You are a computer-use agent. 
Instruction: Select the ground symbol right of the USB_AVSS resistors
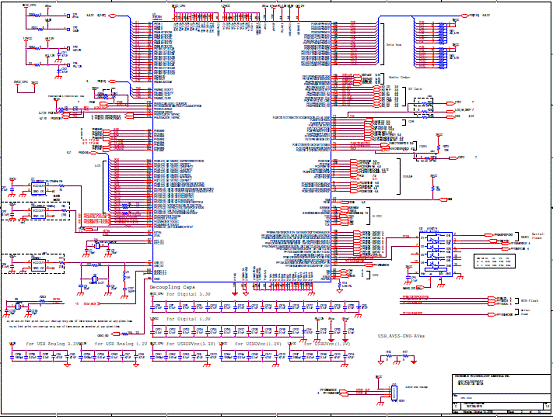(413, 362)
